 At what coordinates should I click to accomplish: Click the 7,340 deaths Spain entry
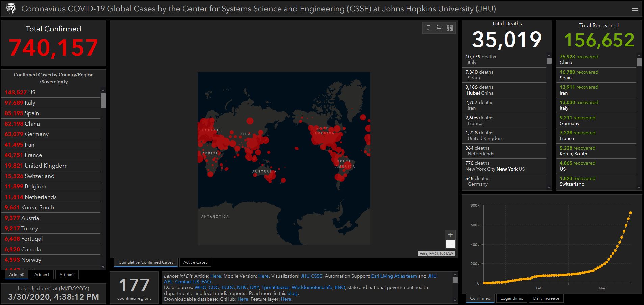504,75
